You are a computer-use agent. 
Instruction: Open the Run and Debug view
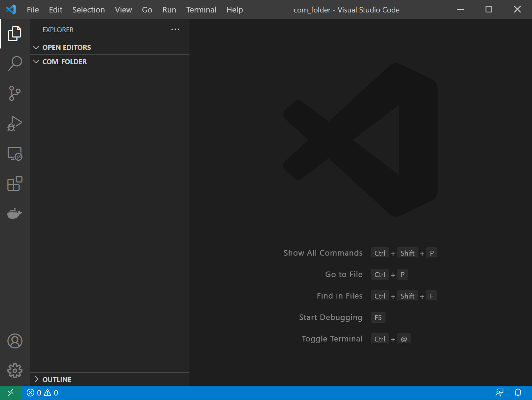point(15,124)
